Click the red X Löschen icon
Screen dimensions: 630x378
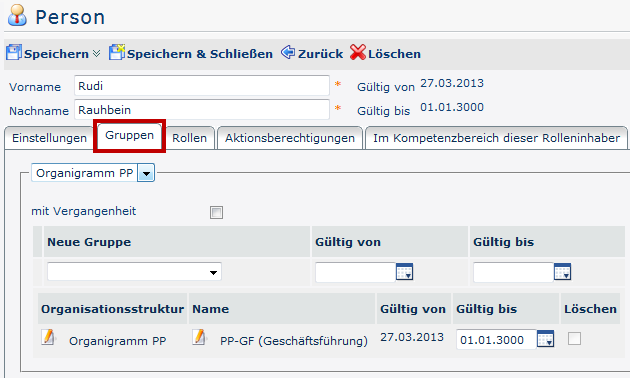point(358,52)
